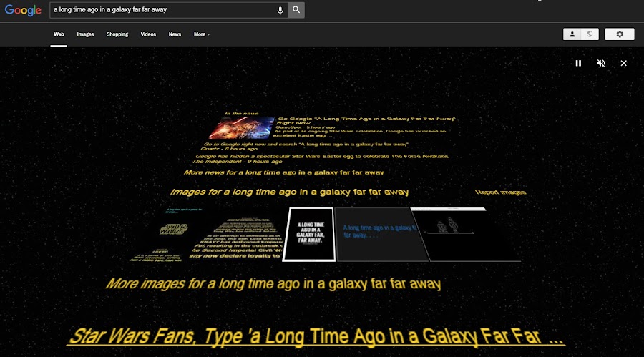Click 'Images for a long time ago' heading
Image resolution: width=644 pixels, height=357 pixels.
(290, 192)
